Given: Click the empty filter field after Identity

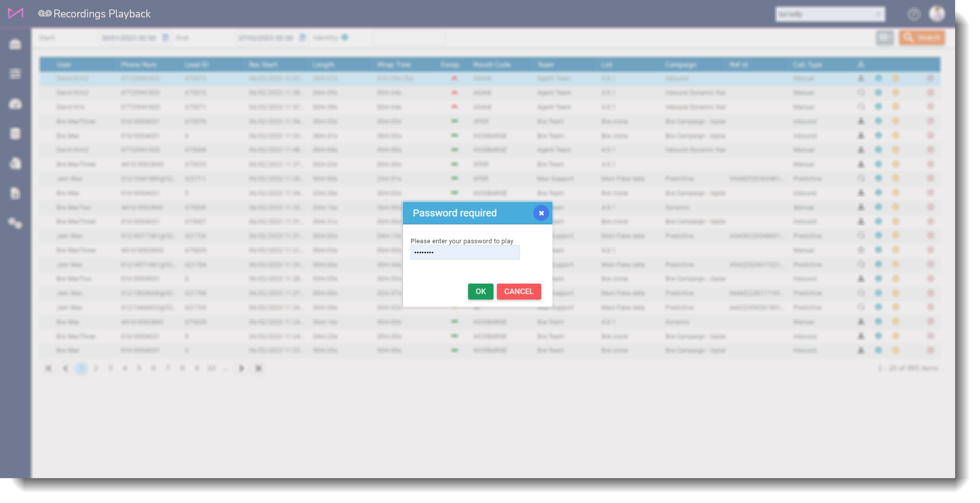Looking at the screenshot, I should click(409, 38).
